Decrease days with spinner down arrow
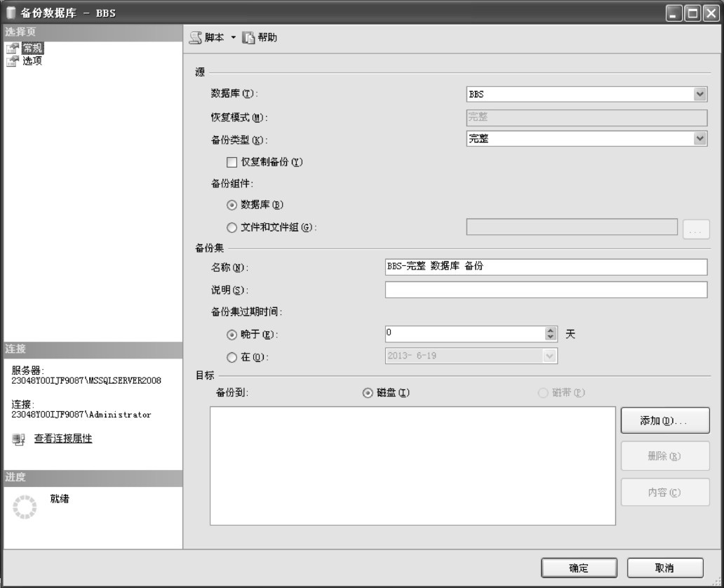This screenshot has height=588, width=724. (x=550, y=338)
